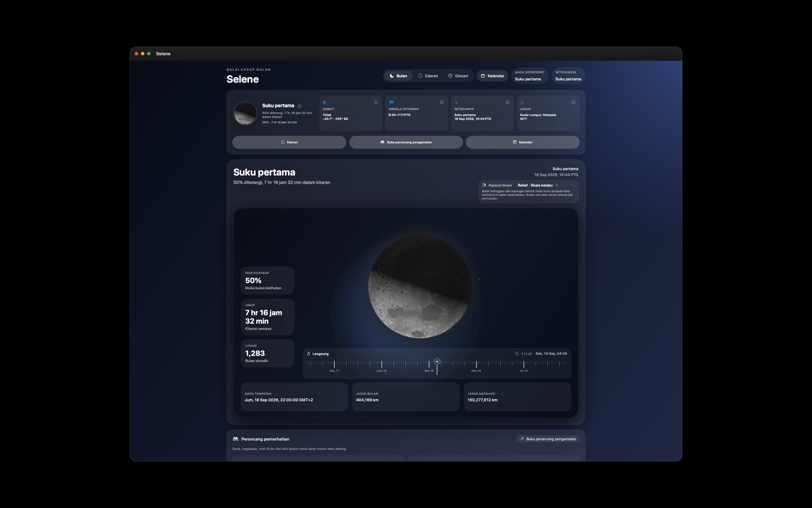
Task: Switch to the Edaran tab
Action: 428,76
